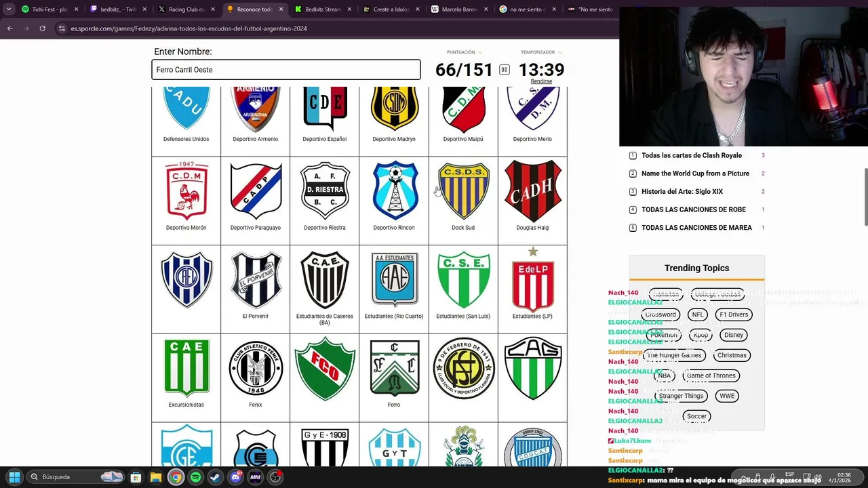This screenshot has height=488, width=868.
Task: Open TODAS LAS CANCIONES DE MAREA quiz
Action: [696, 228]
